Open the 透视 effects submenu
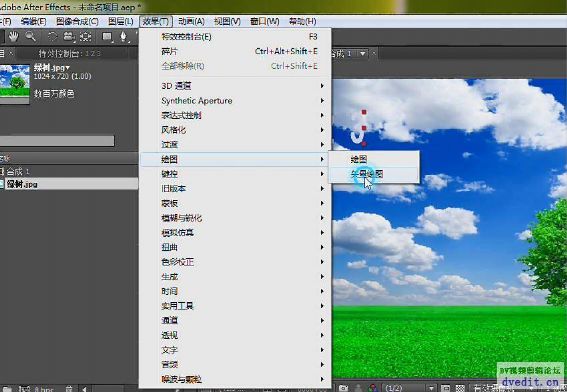The width and height of the screenshot is (567, 392). 235,335
